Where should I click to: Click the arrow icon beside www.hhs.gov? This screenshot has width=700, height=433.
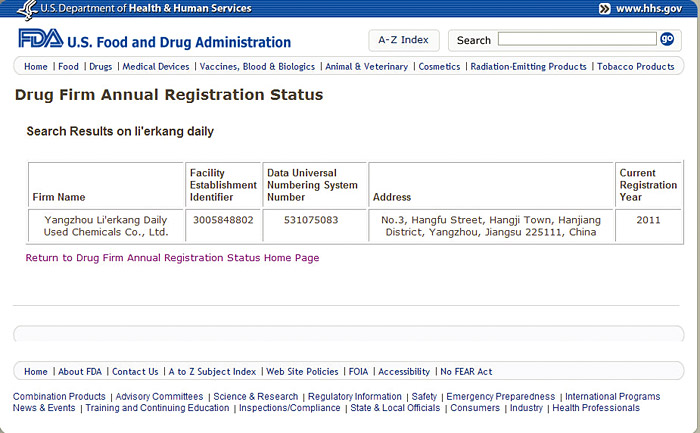(x=604, y=8)
